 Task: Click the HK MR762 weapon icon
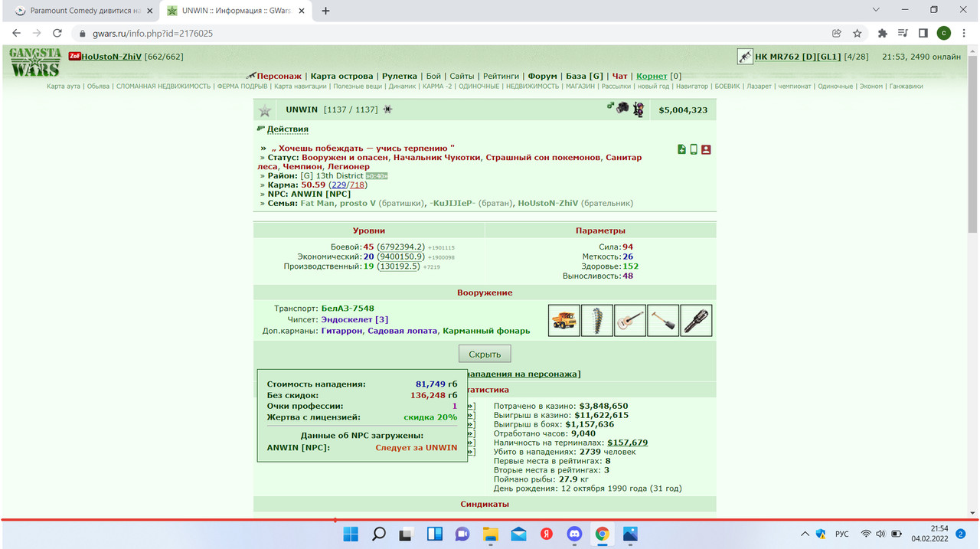click(x=745, y=57)
